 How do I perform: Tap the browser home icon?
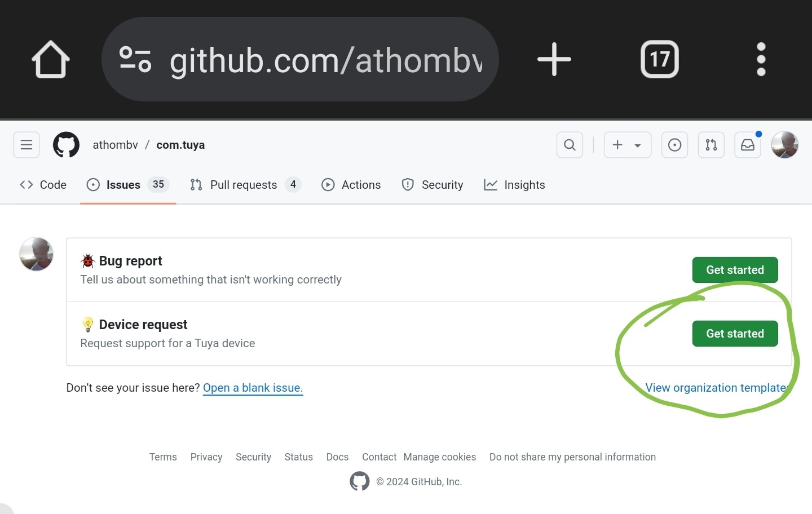pyautogui.click(x=51, y=59)
